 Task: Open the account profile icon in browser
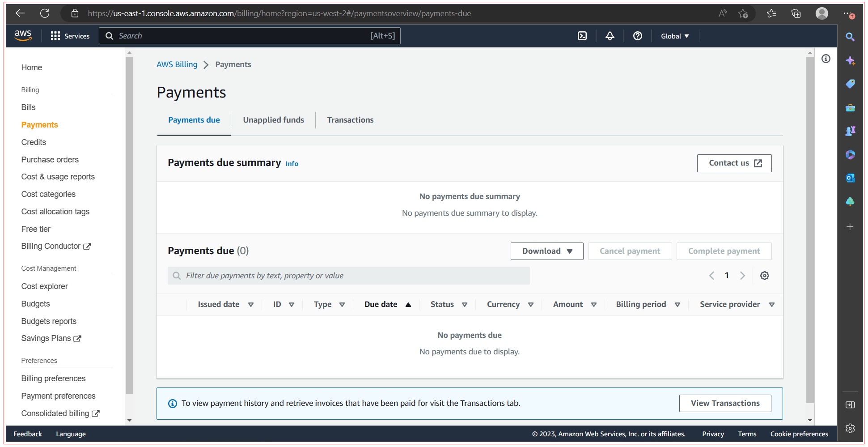tap(821, 13)
